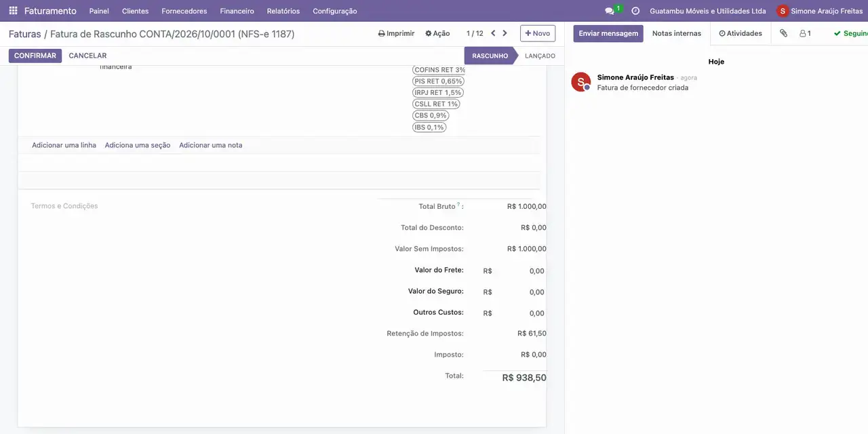Click the IBS 0,1% tax tag

point(429,127)
